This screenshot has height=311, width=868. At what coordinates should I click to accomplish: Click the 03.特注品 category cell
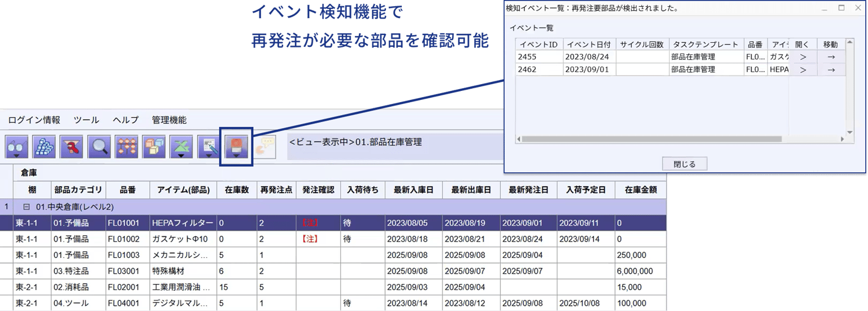pyautogui.click(x=77, y=271)
